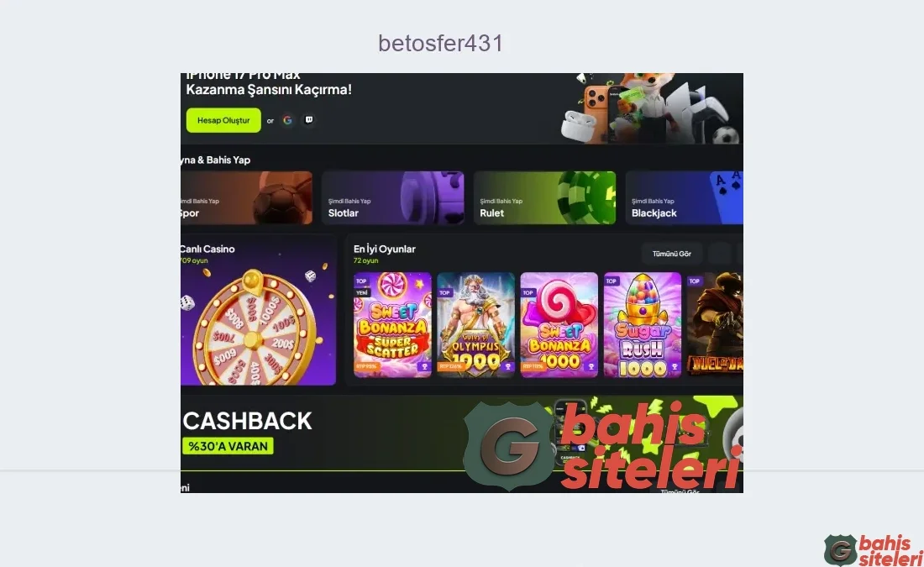The height and width of the screenshot is (567, 924).
Task: Click the Canlı Casino wheel banner
Action: [258, 310]
